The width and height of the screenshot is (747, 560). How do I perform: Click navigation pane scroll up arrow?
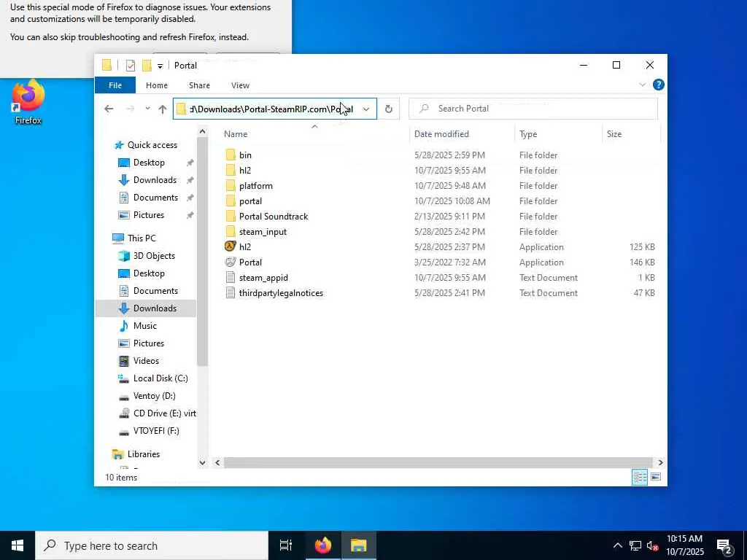click(203, 131)
